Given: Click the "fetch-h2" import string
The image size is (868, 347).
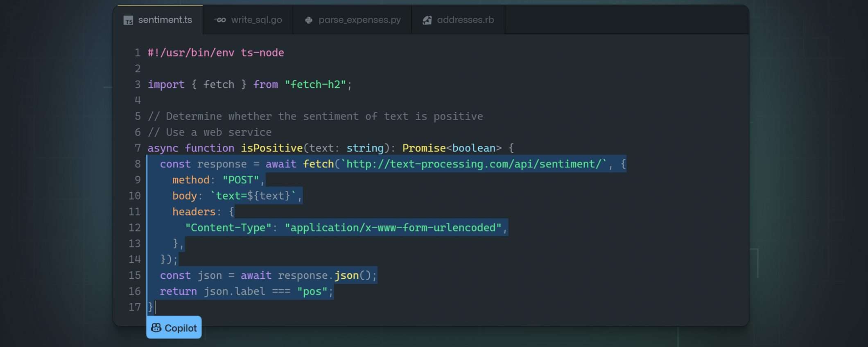Looking at the screenshot, I should (315, 85).
